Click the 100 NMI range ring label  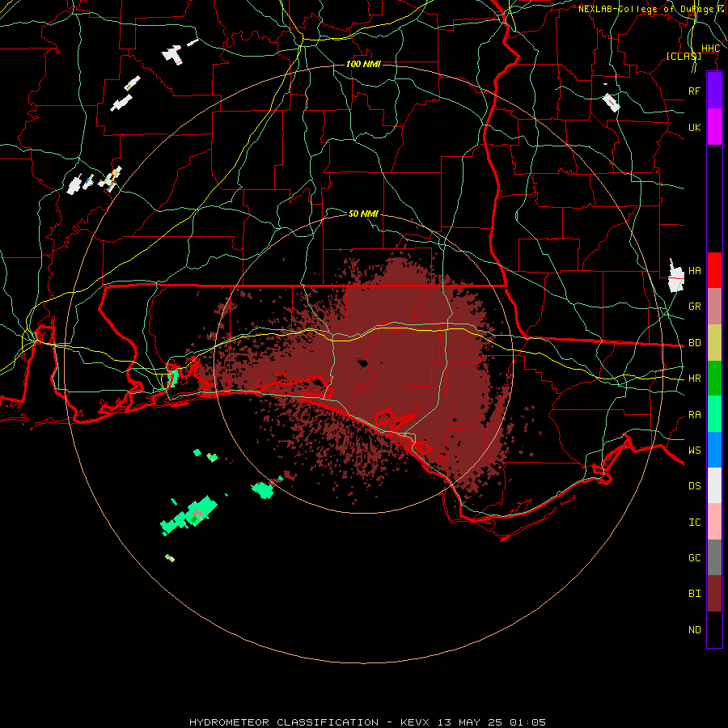point(363,64)
